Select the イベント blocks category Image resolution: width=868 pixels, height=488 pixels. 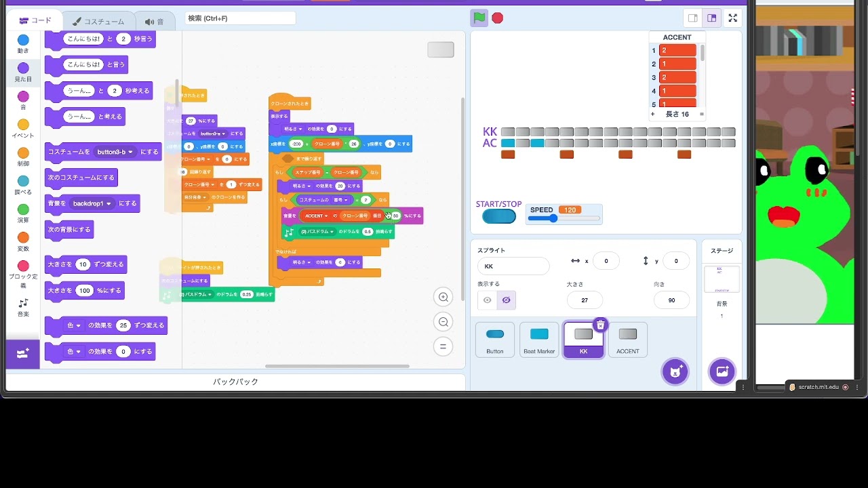click(23, 129)
